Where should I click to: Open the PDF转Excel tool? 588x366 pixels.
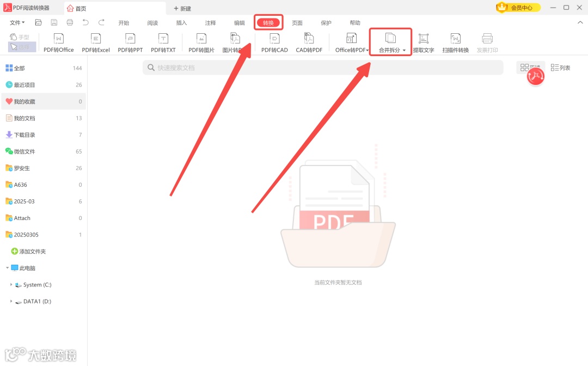coord(96,42)
